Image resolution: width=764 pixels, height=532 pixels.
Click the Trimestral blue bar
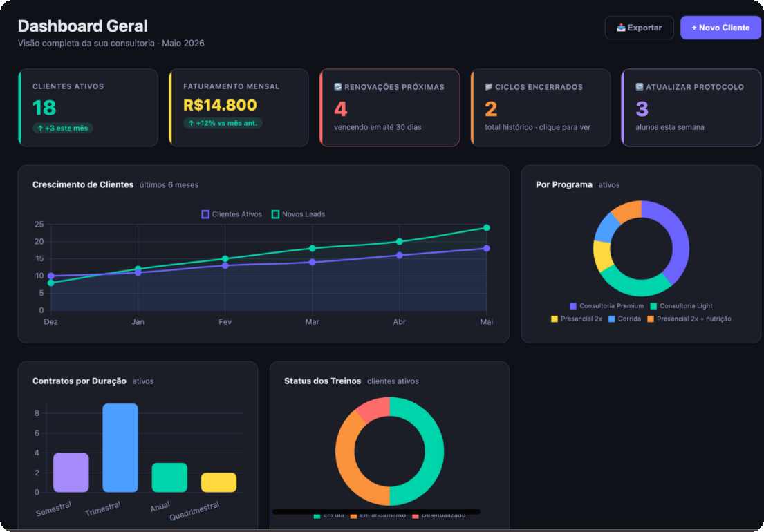(x=120, y=448)
